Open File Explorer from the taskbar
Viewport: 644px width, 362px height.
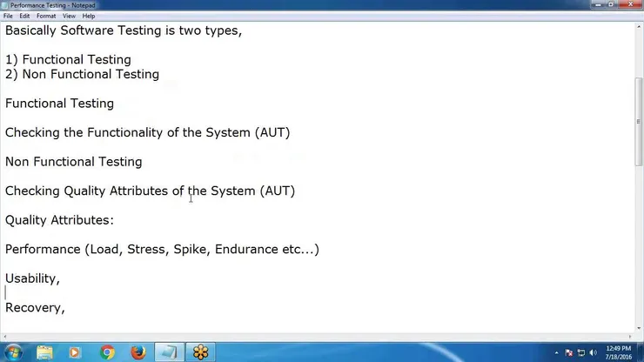click(44, 352)
